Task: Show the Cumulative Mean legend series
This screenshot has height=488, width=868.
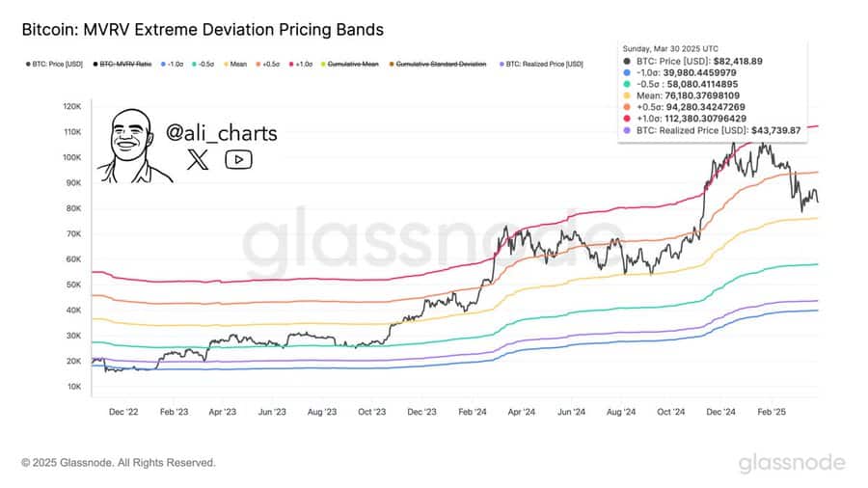Action: click(350, 65)
